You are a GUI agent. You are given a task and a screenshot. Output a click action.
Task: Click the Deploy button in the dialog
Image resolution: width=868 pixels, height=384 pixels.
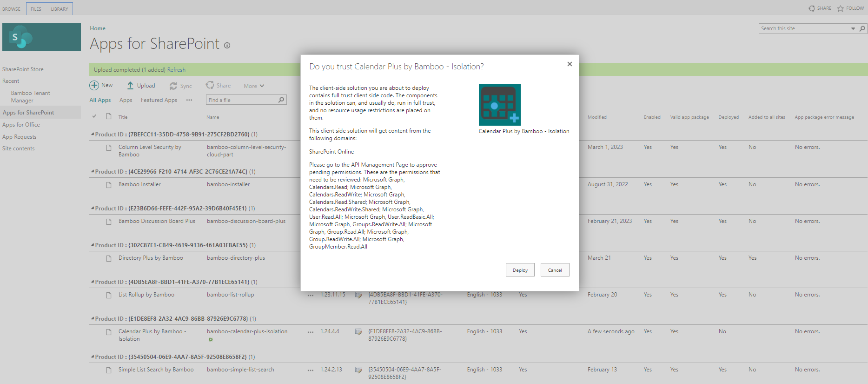[x=520, y=270]
